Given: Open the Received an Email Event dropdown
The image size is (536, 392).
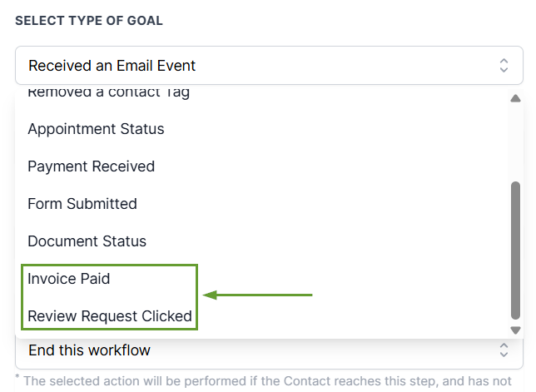Looking at the screenshot, I should (x=250, y=65).
